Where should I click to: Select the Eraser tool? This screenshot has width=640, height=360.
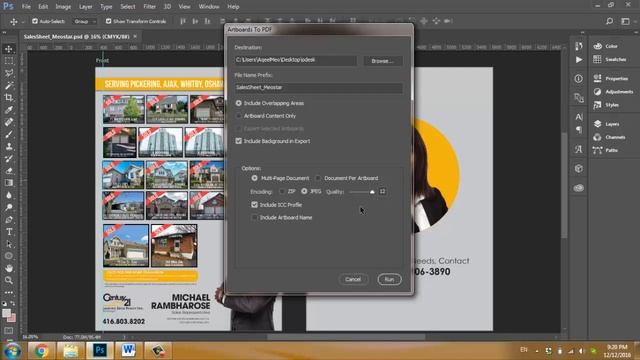[9, 171]
